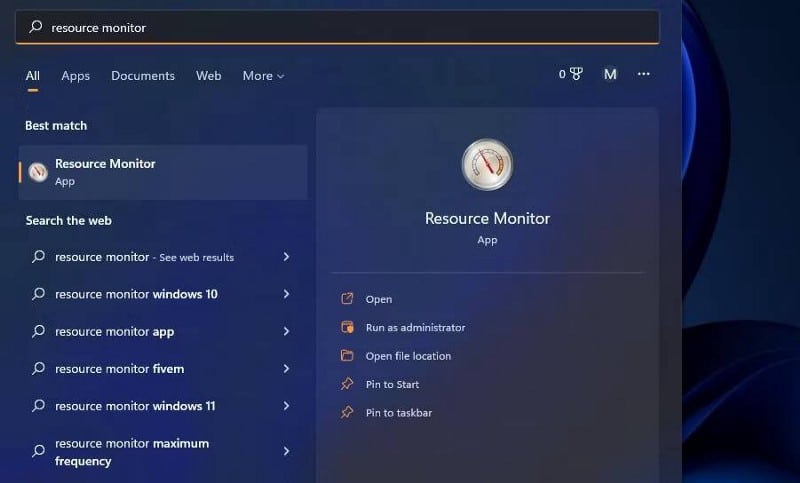Screen dimensions: 800x483
Task: Expand arrow for 'resource monitor windows 10'
Action: pyautogui.click(x=286, y=294)
